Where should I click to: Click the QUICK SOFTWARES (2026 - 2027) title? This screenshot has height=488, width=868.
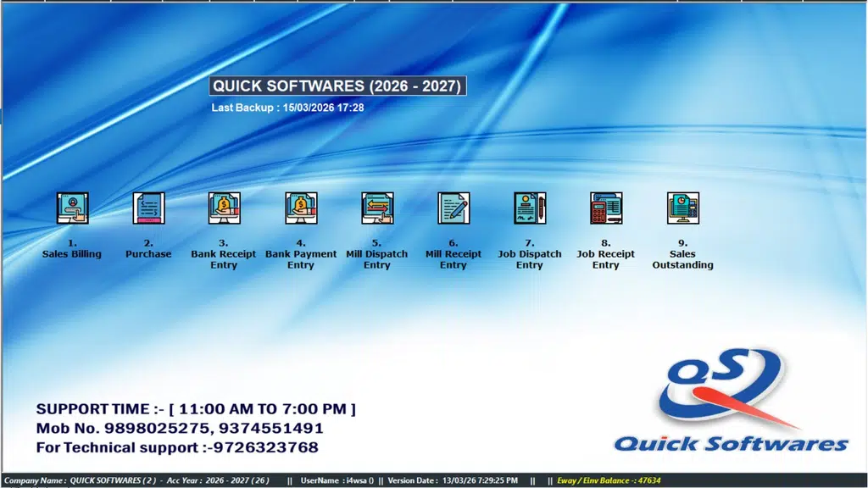click(x=337, y=86)
